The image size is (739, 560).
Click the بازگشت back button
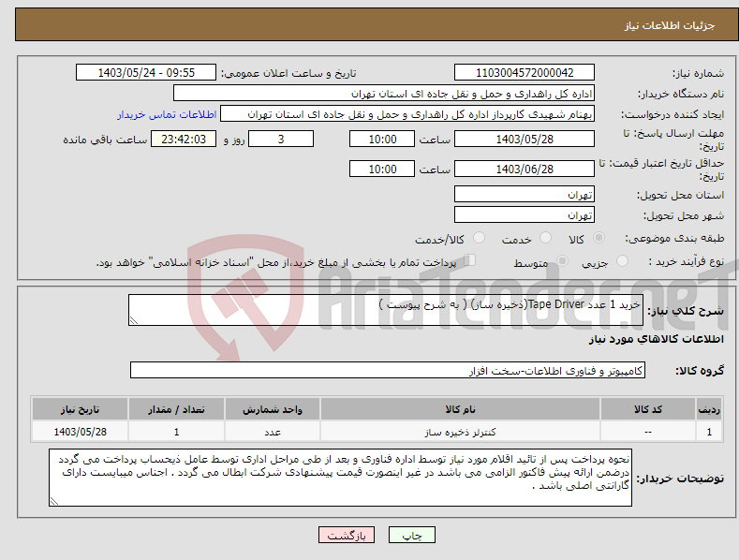(347, 535)
